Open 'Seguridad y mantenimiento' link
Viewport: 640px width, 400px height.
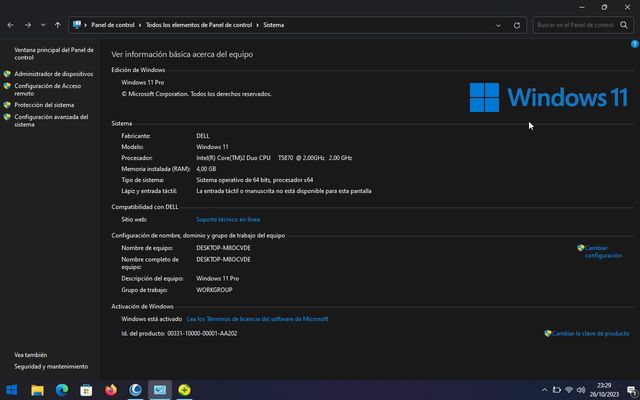(51, 367)
